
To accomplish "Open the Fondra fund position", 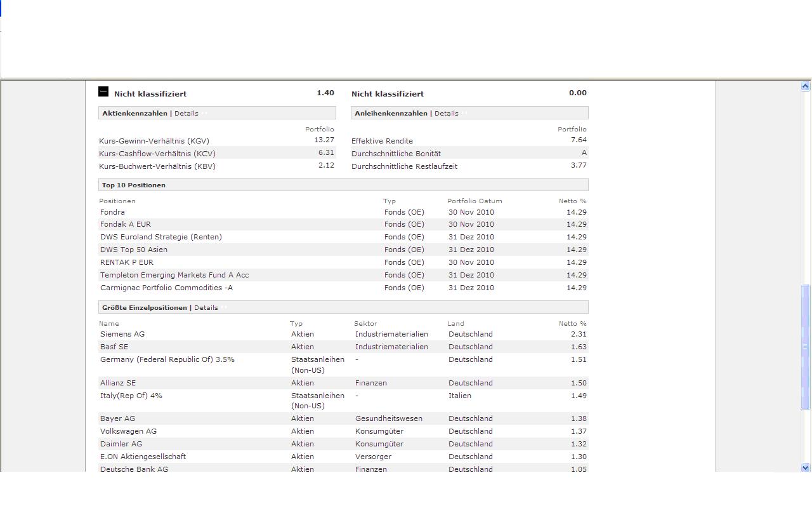I will click(x=112, y=212).
